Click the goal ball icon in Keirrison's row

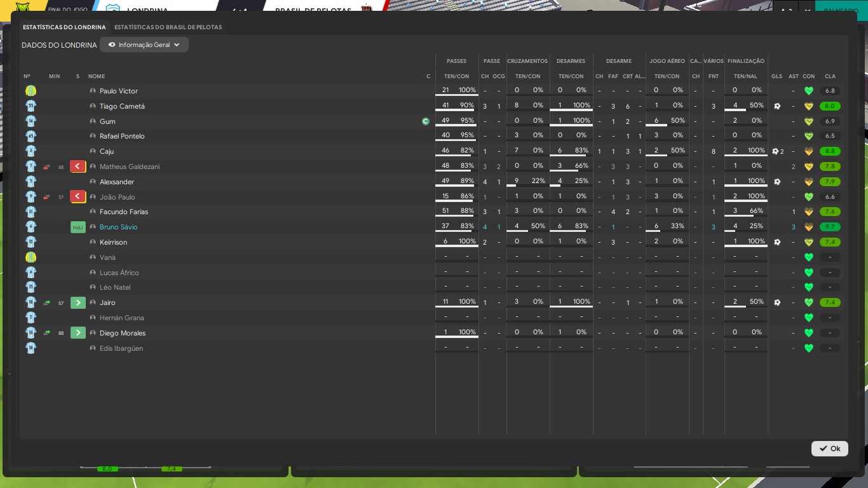tap(777, 242)
